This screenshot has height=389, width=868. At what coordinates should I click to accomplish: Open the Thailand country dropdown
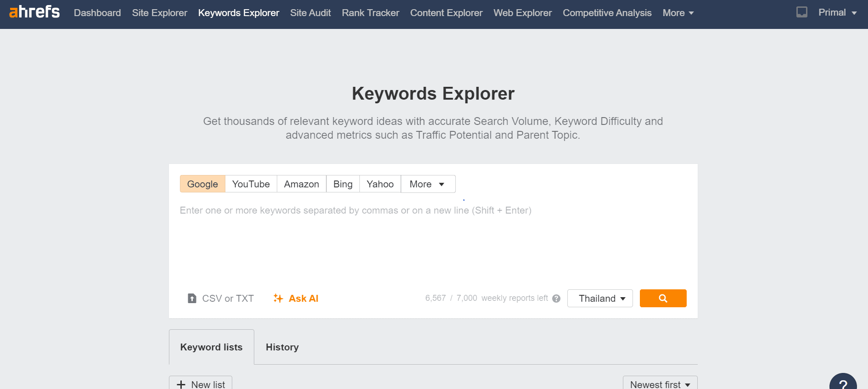click(600, 298)
